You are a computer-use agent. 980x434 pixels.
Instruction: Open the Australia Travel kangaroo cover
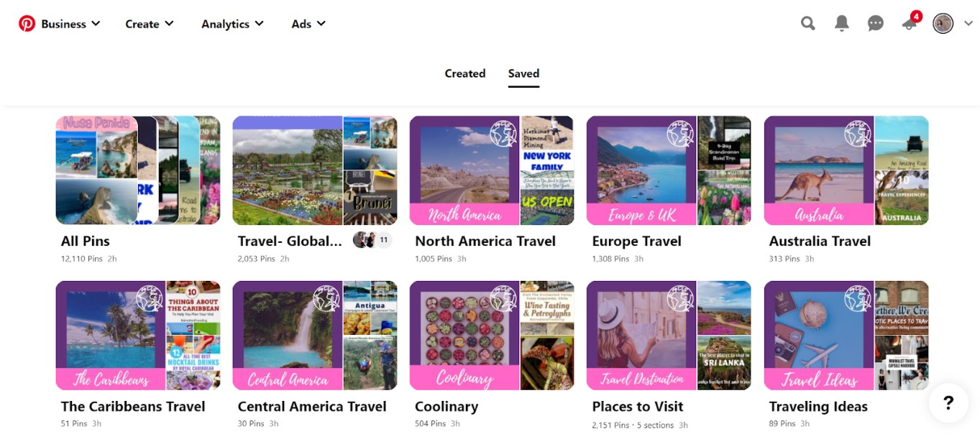click(819, 170)
